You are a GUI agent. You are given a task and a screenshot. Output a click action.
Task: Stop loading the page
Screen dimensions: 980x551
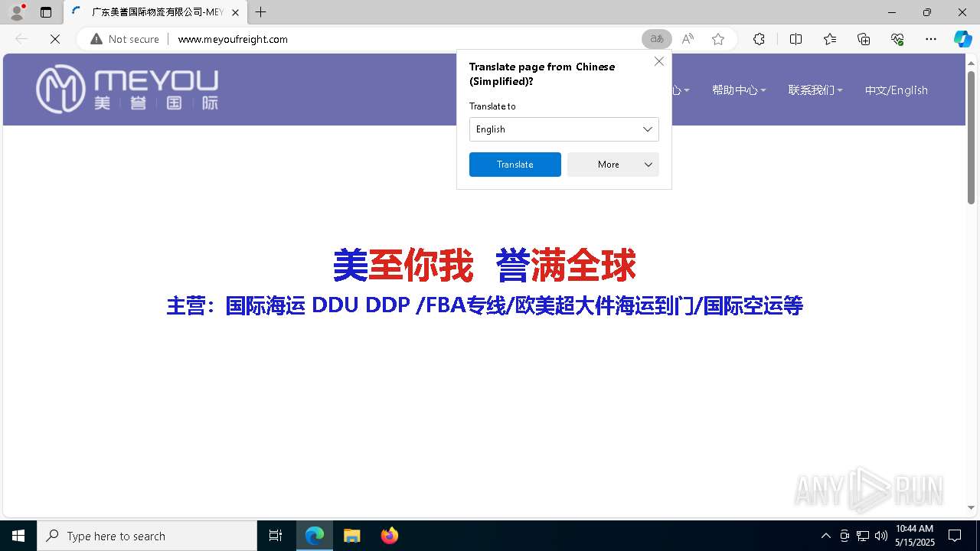55,39
